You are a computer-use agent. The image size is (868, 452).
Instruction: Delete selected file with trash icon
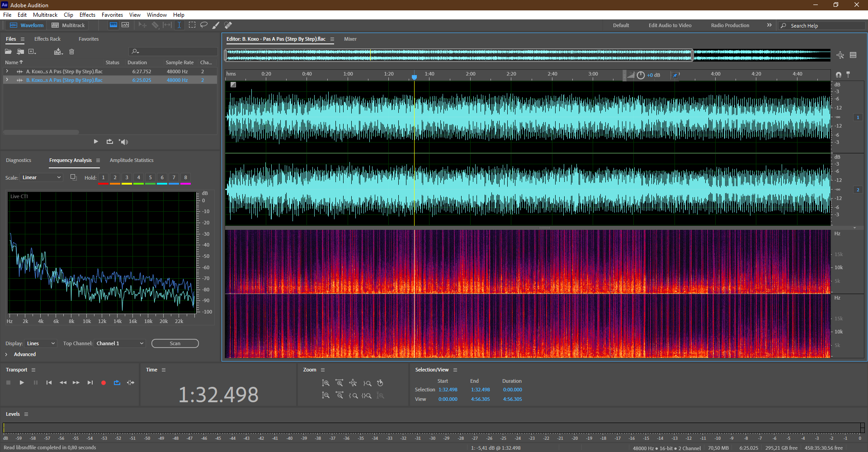71,52
